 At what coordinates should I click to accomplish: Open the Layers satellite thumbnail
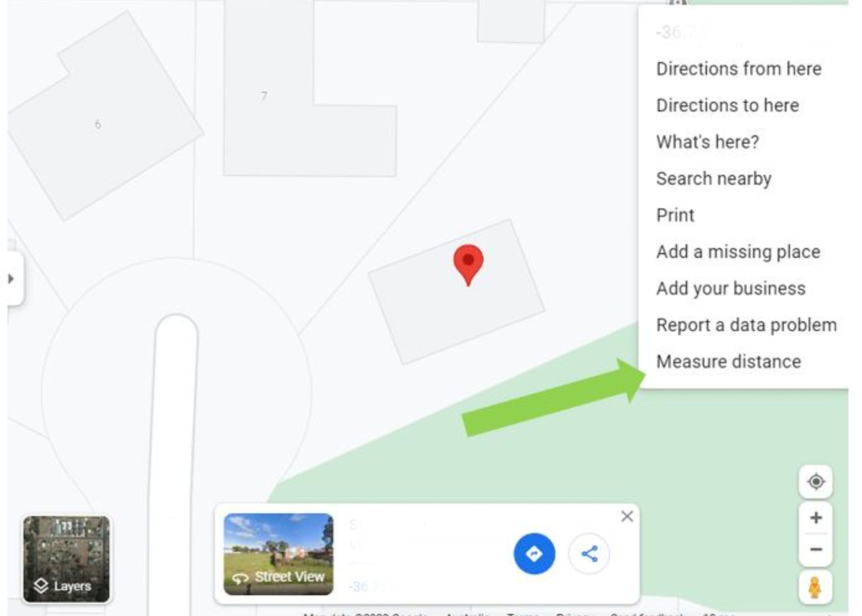(66, 559)
